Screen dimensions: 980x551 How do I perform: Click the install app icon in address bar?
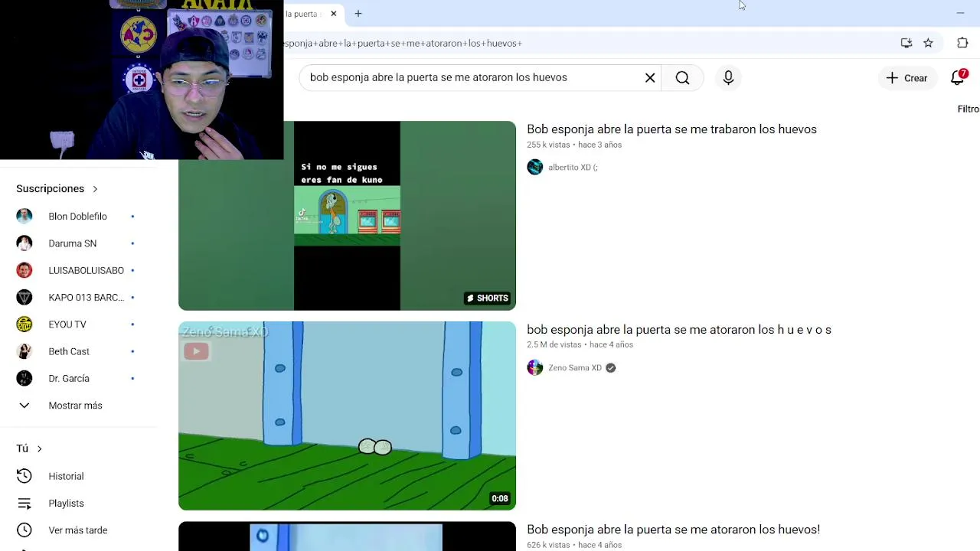(906, 43)
